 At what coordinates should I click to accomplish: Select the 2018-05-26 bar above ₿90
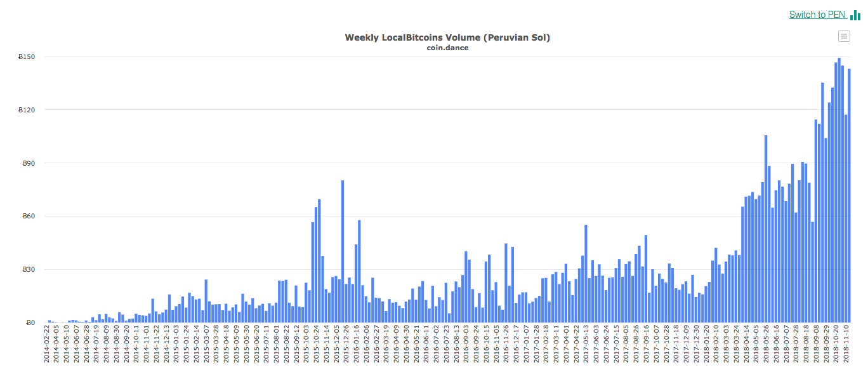[766, 229]
